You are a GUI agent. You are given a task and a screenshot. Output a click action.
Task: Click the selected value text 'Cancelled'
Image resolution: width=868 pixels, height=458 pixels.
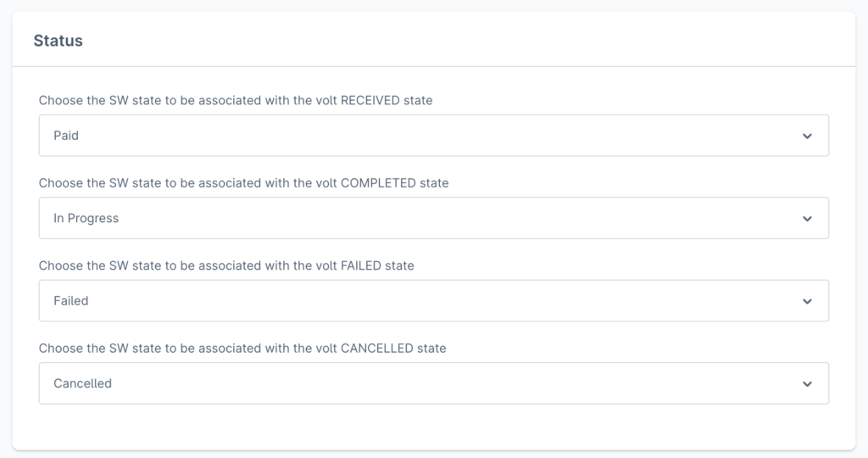[82, 384]
